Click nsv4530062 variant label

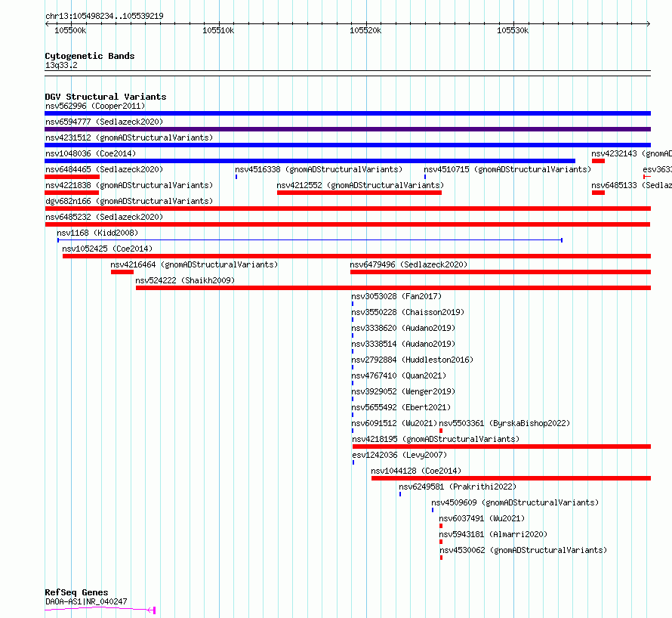(x=523, y=550)
